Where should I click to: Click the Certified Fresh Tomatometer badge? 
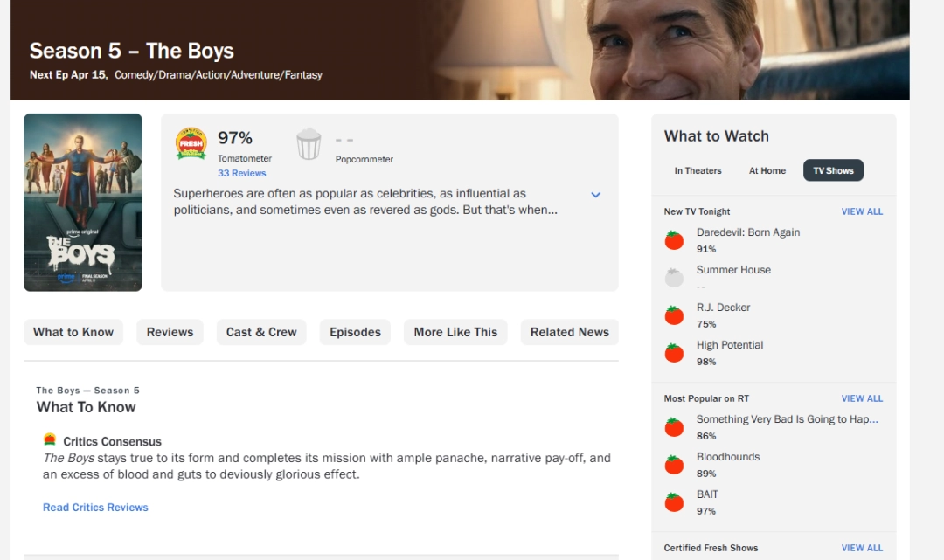pyautogui.click(x=191, y=143)
